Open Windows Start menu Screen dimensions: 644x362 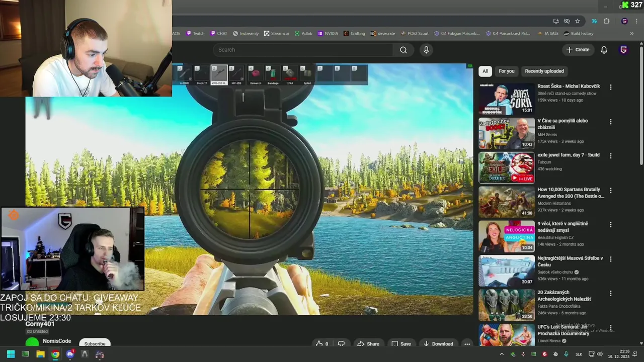[11, 354]
